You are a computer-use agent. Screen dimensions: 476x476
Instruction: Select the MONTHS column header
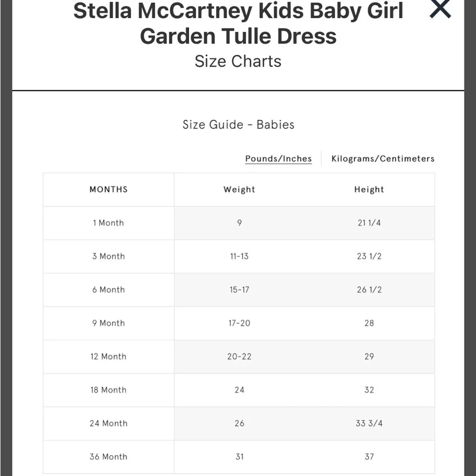[108, 189]
